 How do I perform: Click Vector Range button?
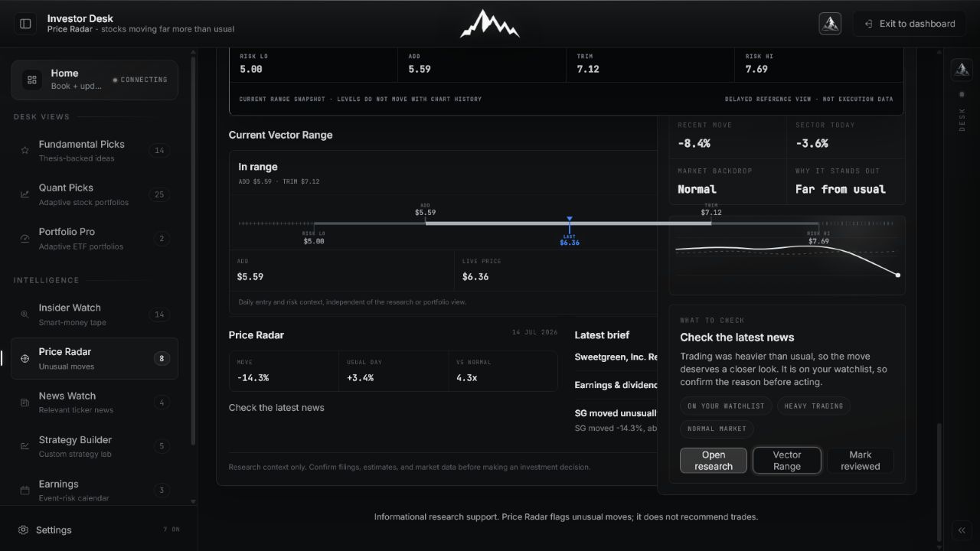coord(787,461)
